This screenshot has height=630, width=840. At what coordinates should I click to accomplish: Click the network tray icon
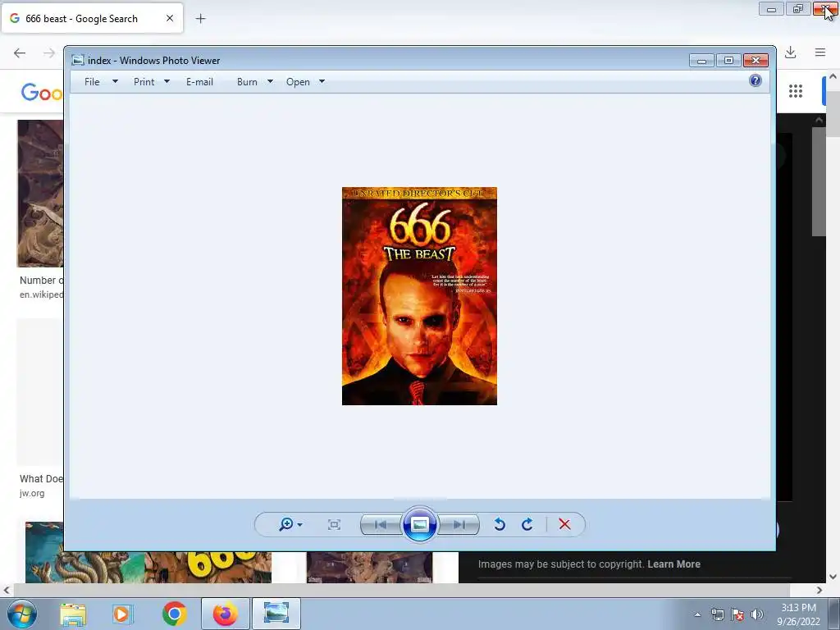pos(717,614)
